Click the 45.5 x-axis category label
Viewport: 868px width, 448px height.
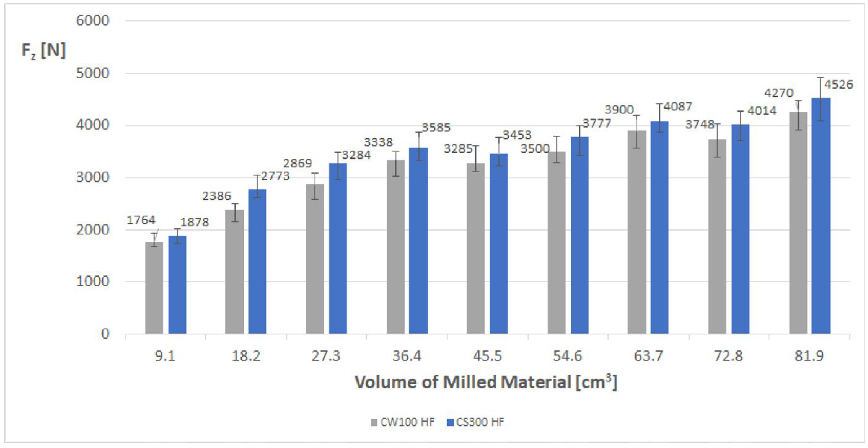click(487, 356)
